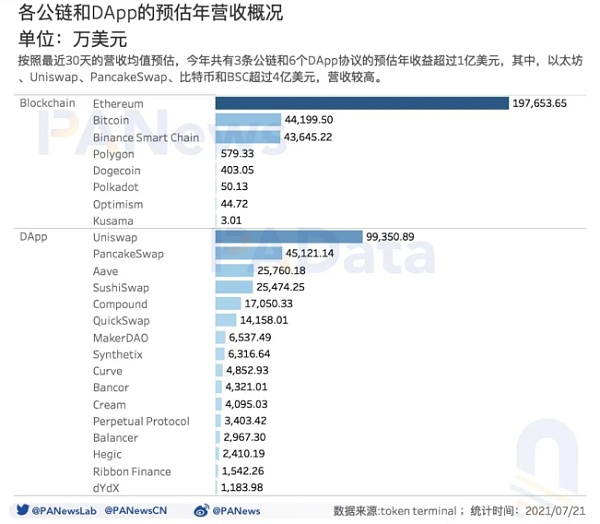The width and height of the screenshot is (600, 524).
Task: Click the value 44,199.50
Action: [309, 120]
